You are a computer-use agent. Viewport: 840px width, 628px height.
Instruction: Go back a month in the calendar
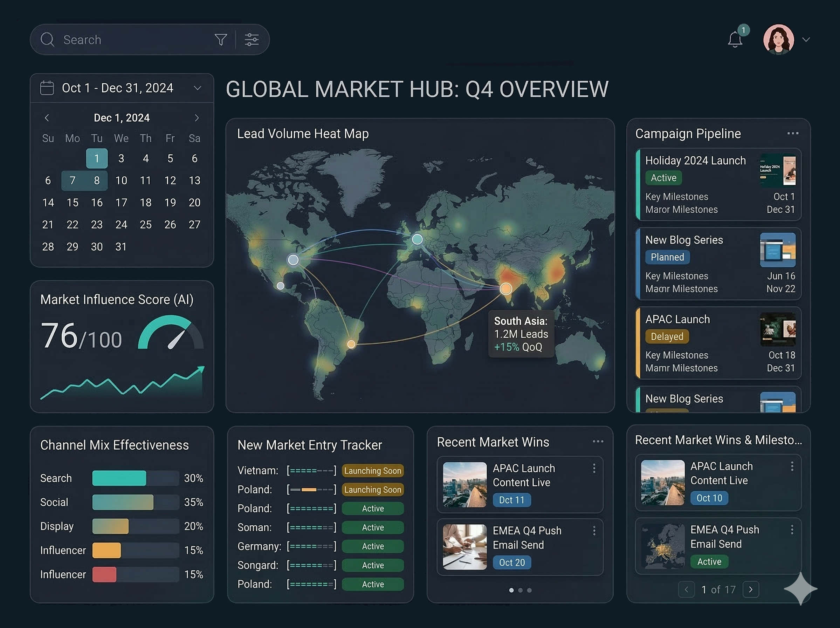(47, 118)
